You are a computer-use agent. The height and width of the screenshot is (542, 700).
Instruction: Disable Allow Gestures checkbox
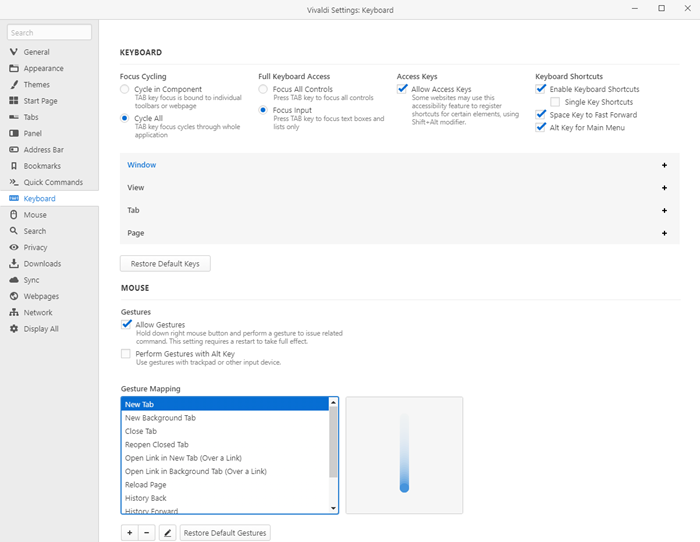coord(126,324)
